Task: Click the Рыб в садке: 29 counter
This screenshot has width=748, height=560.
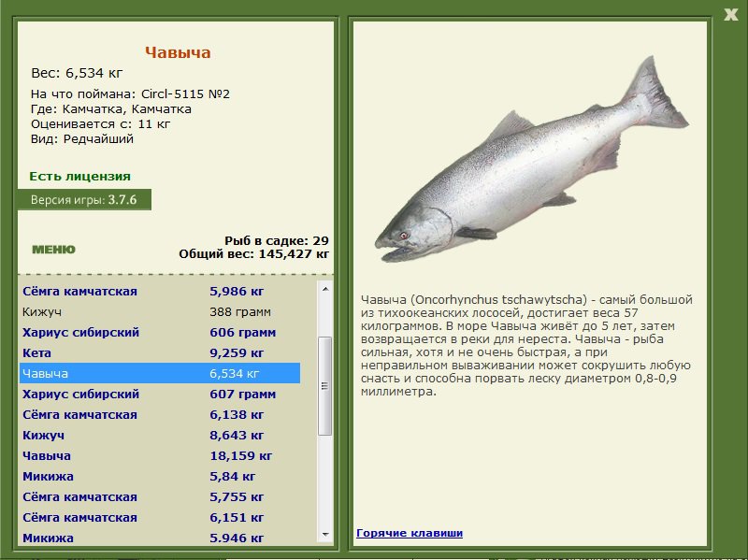Action: [277, 240]
